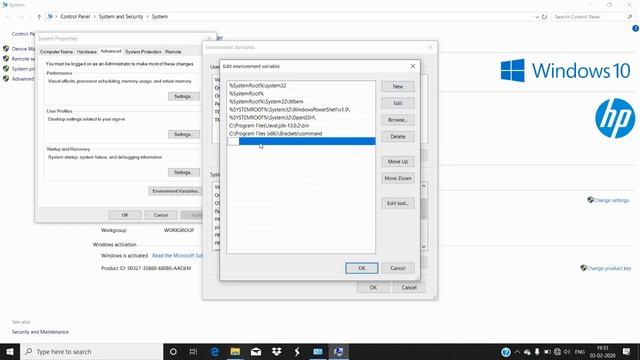
Task: Click Control Panel in address breadcrumb
Action: pos(75,17)
